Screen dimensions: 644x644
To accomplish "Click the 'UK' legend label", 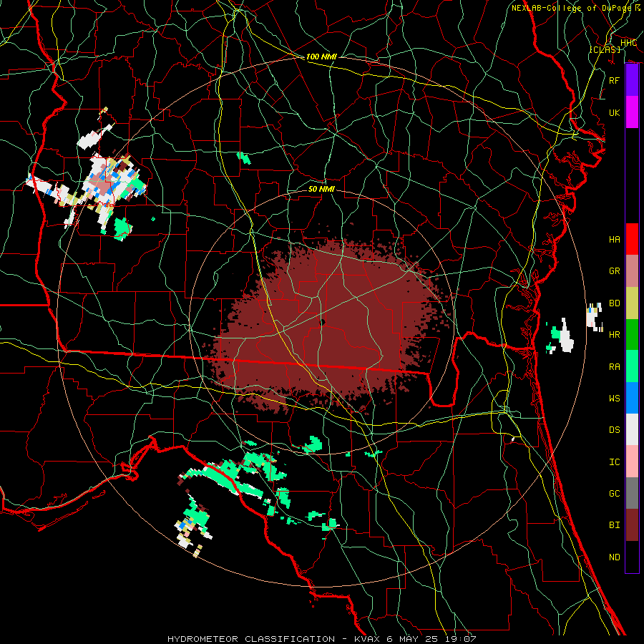I will tap(614, 112).
